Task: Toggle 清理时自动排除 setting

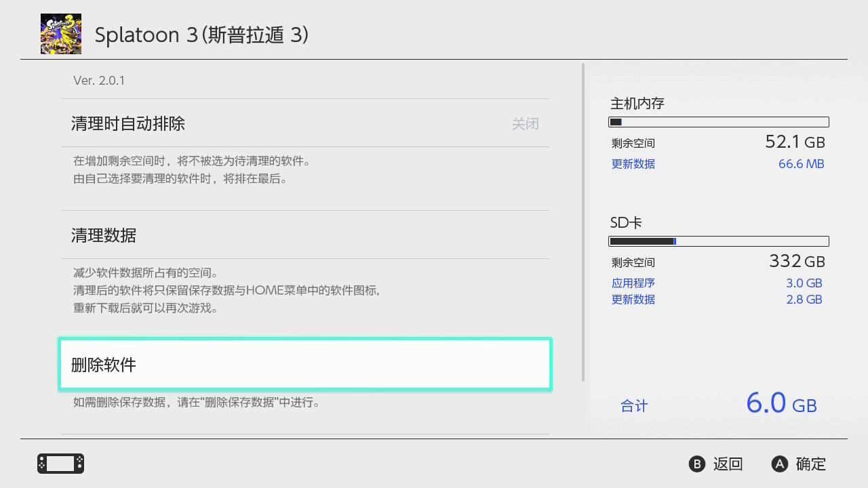Action: click(305, 123)
